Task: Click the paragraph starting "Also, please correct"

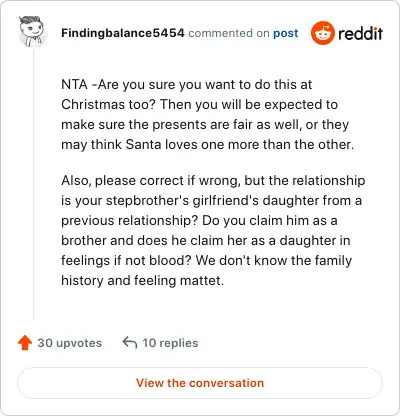Action: 213,230
